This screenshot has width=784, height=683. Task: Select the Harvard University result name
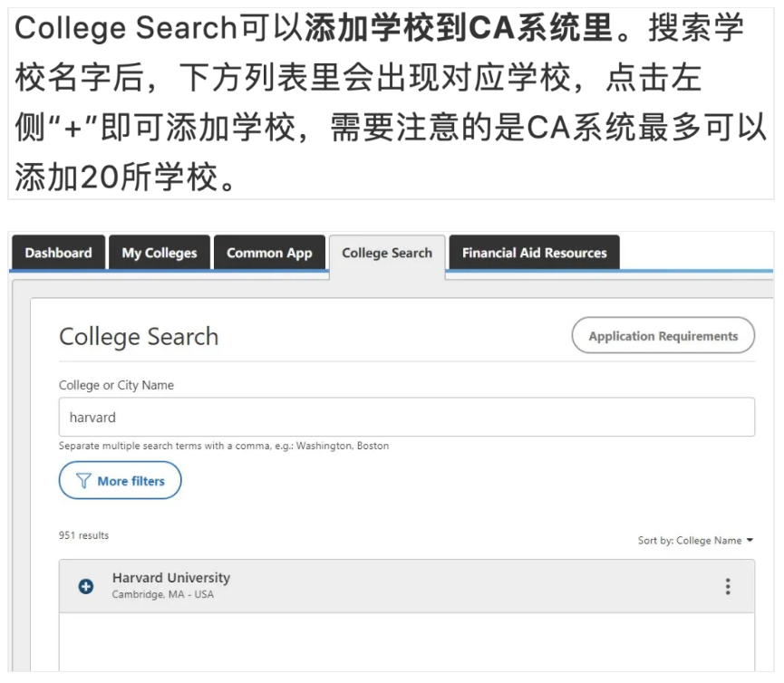coord(171,578)
